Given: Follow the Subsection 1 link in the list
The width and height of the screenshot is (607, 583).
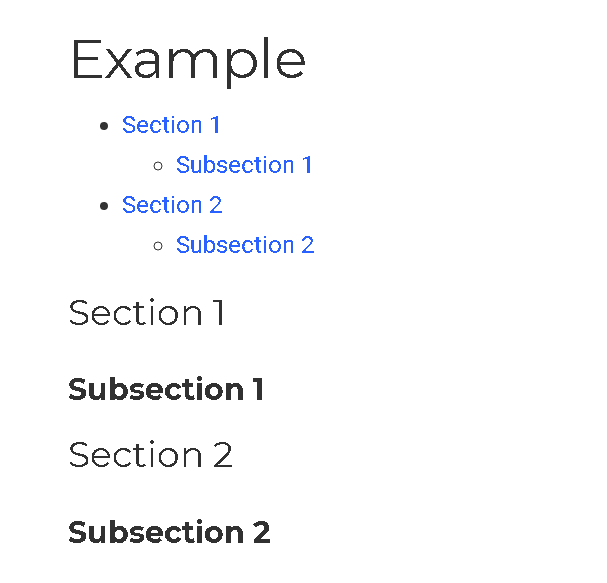Looking at the screenshot, I should point(244,165).
